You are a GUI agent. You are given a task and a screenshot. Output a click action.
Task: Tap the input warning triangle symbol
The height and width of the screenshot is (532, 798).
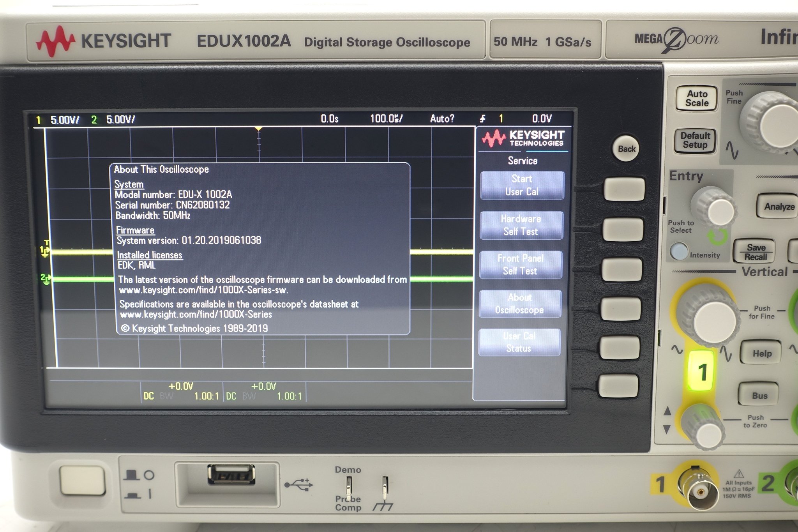pyautogui.click(x=738, y=474)
